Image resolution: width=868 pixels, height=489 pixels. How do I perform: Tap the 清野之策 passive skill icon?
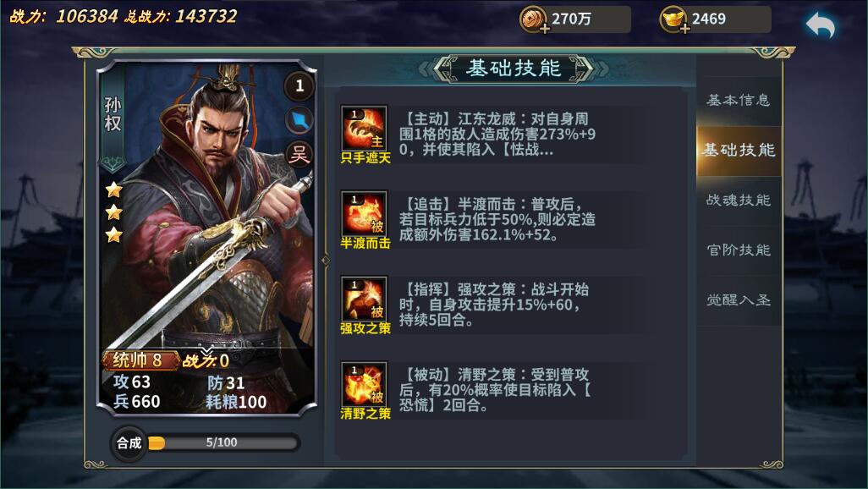point(364,384)
